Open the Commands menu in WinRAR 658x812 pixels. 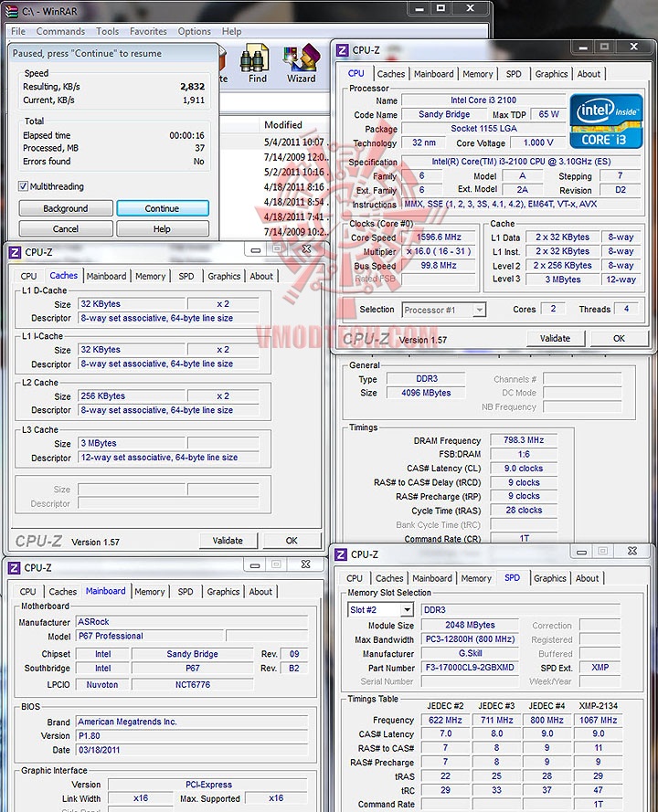[x=60, y=31]
